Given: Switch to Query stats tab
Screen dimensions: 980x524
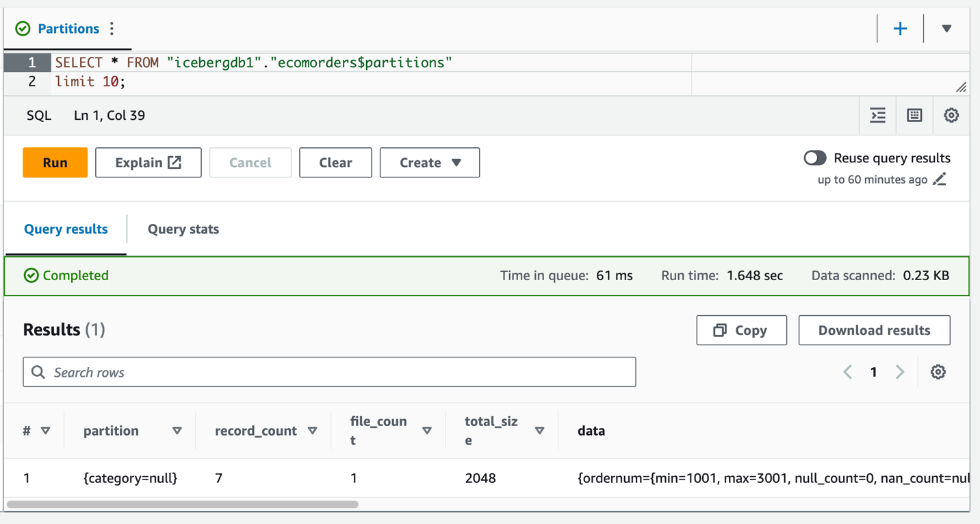Looking at the screenshot, I should (183, 229).
